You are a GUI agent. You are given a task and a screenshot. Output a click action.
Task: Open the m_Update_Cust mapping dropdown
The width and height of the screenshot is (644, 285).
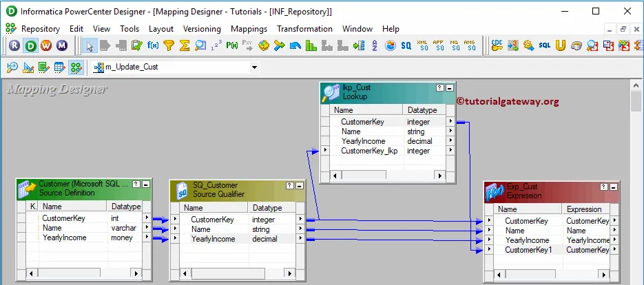254,67
